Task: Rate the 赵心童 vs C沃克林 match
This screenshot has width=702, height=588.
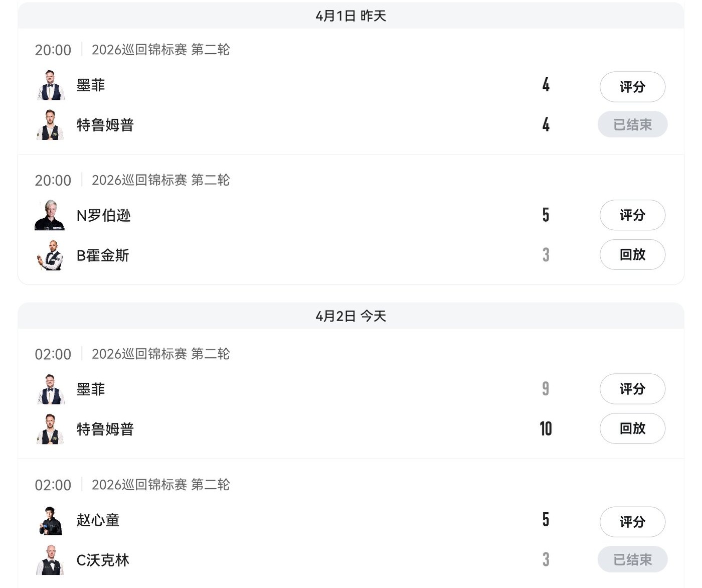Action: (632, 522)
